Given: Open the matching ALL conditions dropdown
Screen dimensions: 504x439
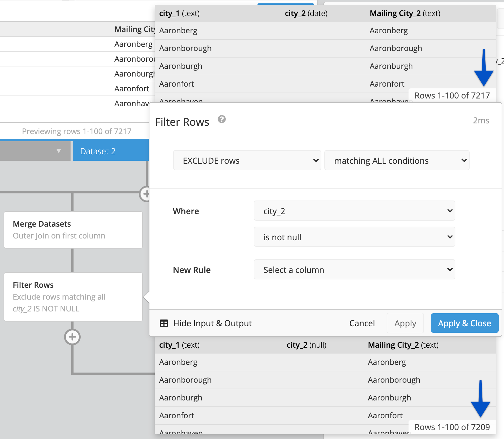Looking at the screenshot, I should tap(397, 160).
